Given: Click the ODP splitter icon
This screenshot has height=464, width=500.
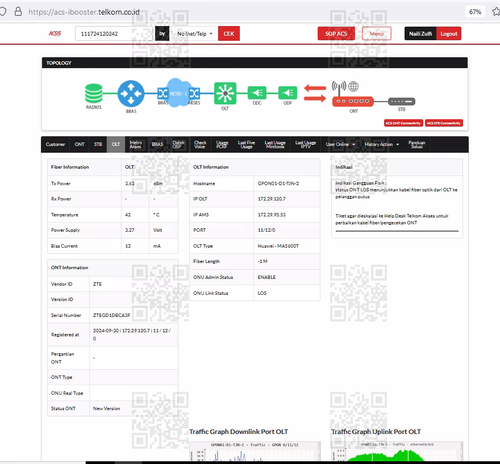Looking at the screenshot, I should (x=288, y=93).
